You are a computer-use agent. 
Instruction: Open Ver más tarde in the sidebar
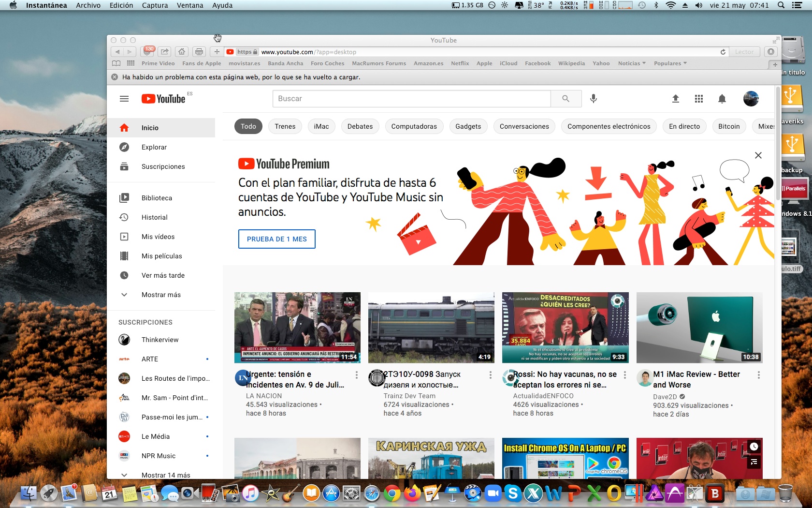click(x=161, y=275)
